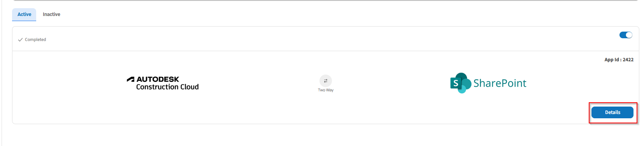Click the Completed status label
Image resolution: width=644 pixels, height=146 pixels.
(35, 40)
